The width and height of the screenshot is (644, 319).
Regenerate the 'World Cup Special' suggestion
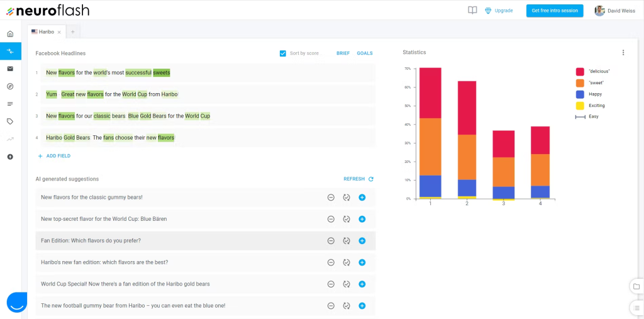[346, 284]
